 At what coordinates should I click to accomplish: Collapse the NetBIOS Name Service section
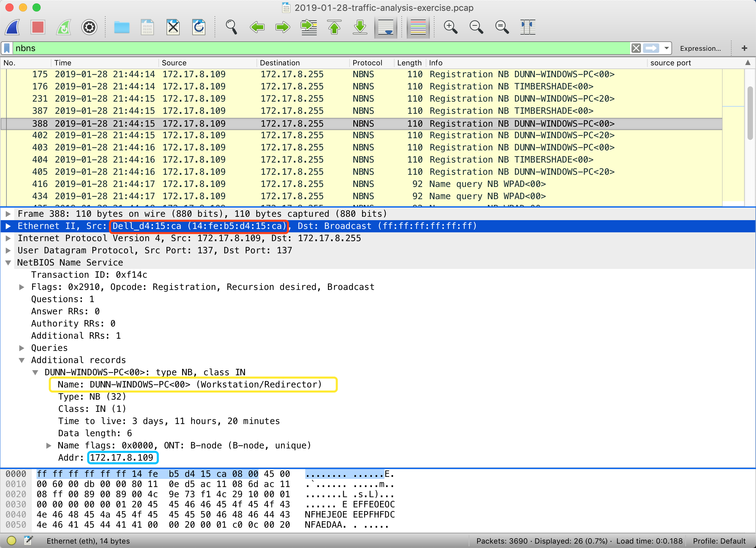[8, 263]
